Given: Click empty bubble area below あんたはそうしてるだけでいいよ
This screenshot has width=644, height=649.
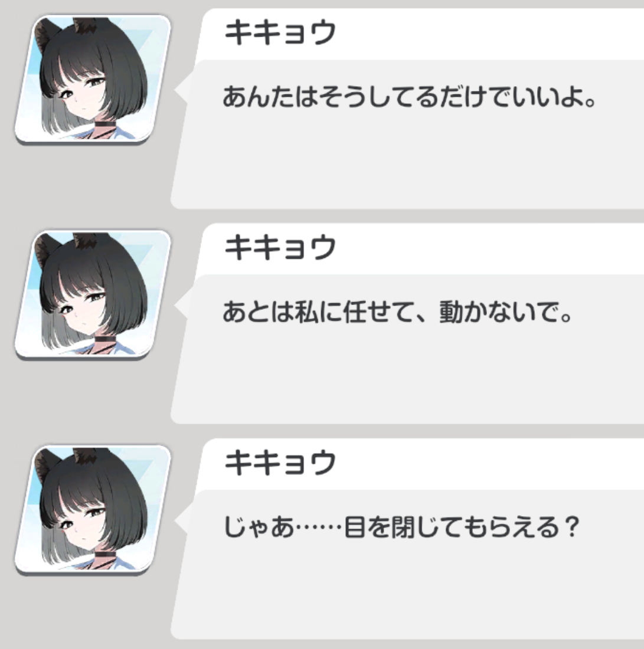Looking at the screenshot, I should (408, 162).
